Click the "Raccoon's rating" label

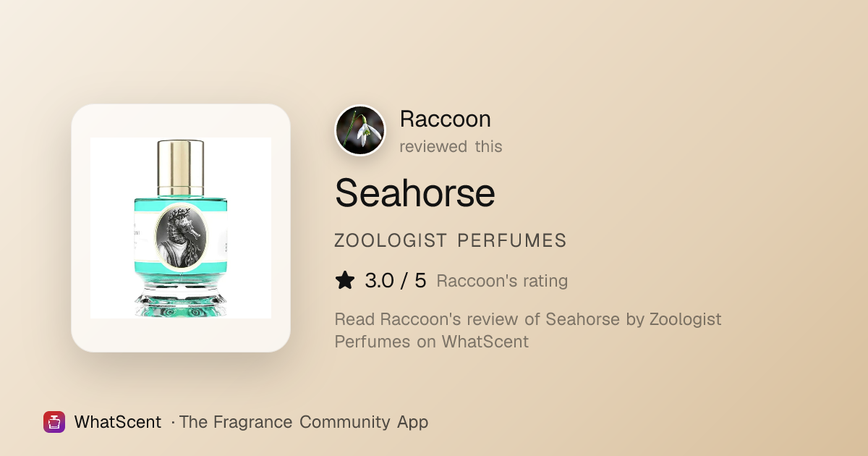pyautogui.click(x=502, y=281)
